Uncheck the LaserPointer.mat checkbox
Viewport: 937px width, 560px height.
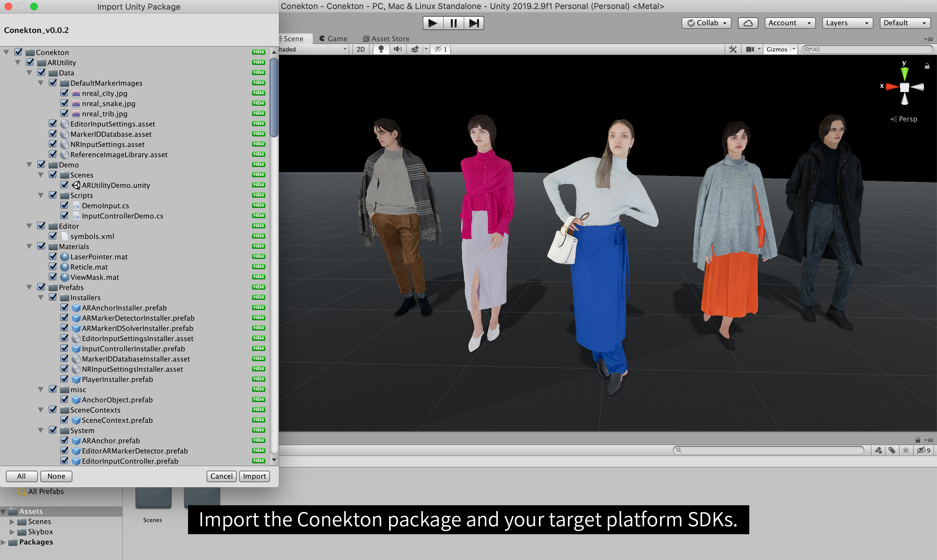tap(53, 256)
